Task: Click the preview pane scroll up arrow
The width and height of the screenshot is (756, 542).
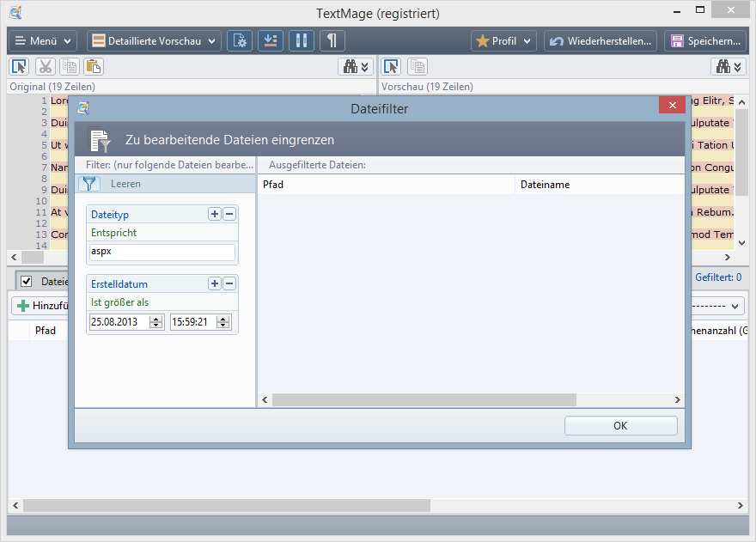Action: [x=742, y=102]
